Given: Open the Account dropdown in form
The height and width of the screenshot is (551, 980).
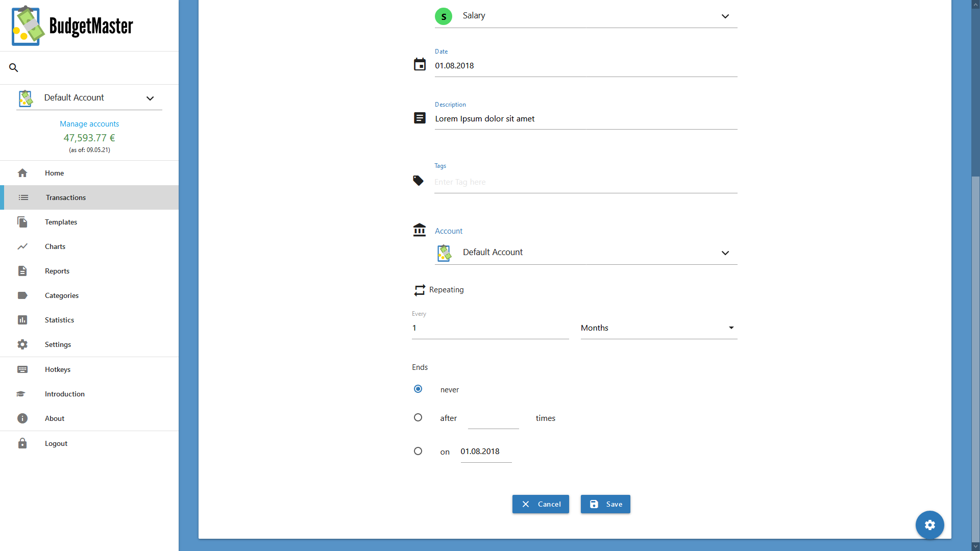Looking at the screenshot, I should (x=586, y=253).
